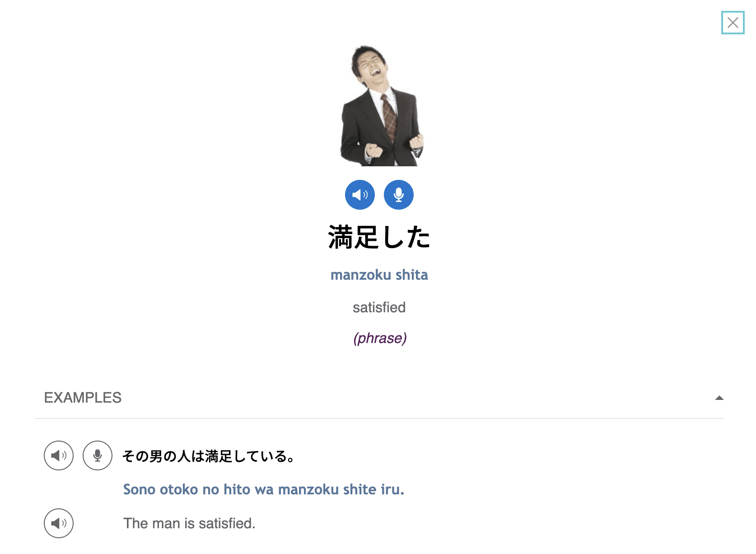Click 'The man is satisfied.' translation
756x554 pixels.
189,523
